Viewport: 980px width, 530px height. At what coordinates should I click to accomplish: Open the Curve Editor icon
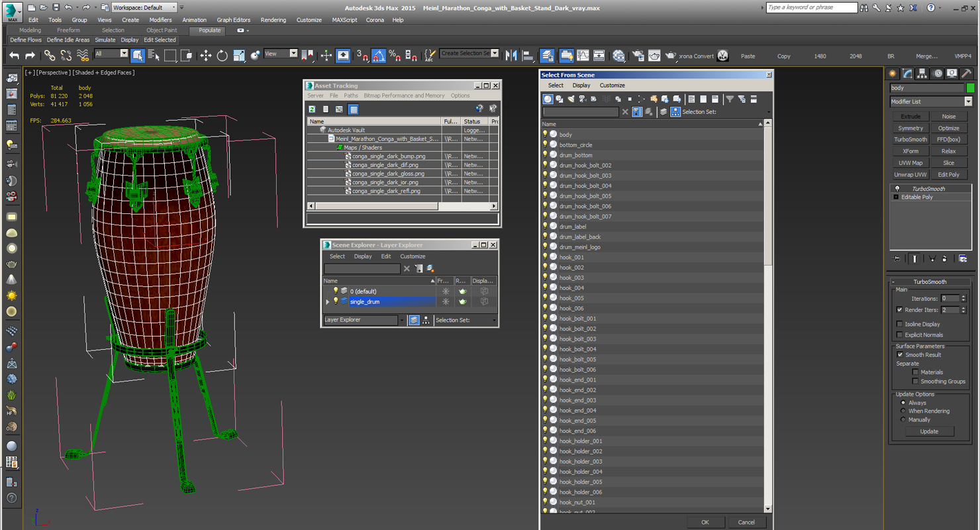(583, 56)
